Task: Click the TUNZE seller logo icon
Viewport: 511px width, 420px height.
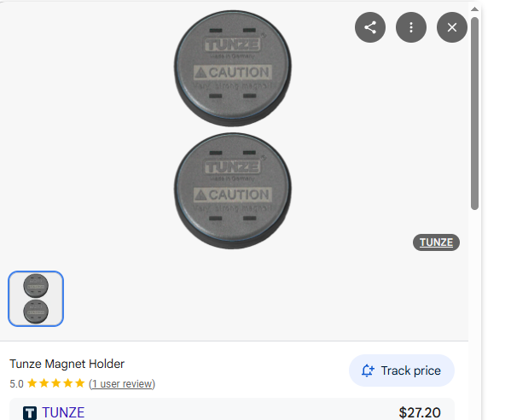Action: click(x=30, y=413)
